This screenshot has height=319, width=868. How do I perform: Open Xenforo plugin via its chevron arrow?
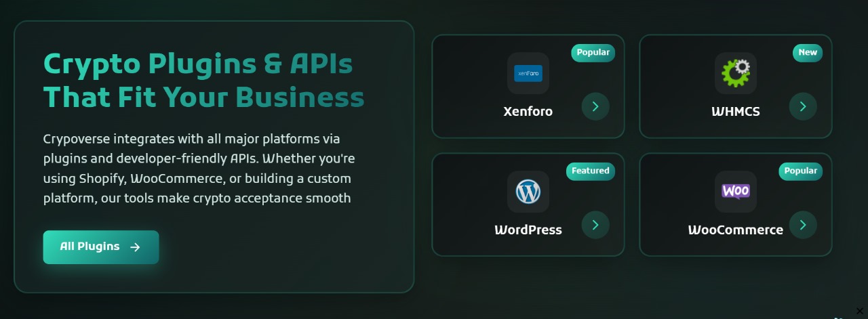595,106
